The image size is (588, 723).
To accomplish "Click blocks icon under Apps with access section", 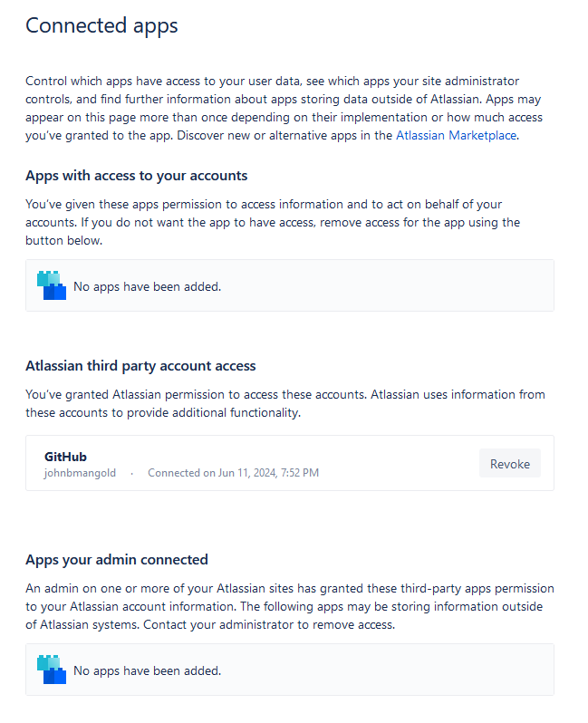I will pos(52,285).
